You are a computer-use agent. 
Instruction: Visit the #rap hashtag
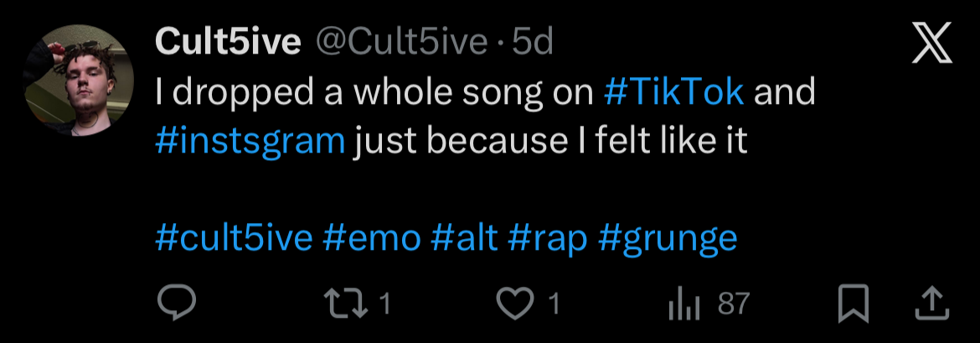(x=548, y=238)
